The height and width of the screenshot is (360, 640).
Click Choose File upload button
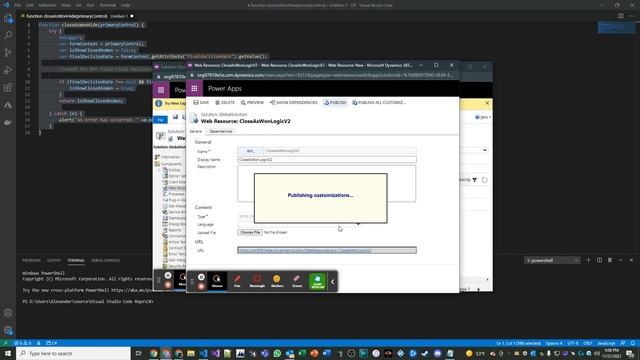point(250,232)
